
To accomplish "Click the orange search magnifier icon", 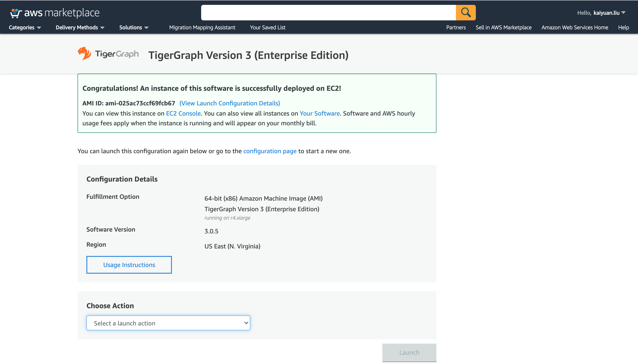I will 465,12.
